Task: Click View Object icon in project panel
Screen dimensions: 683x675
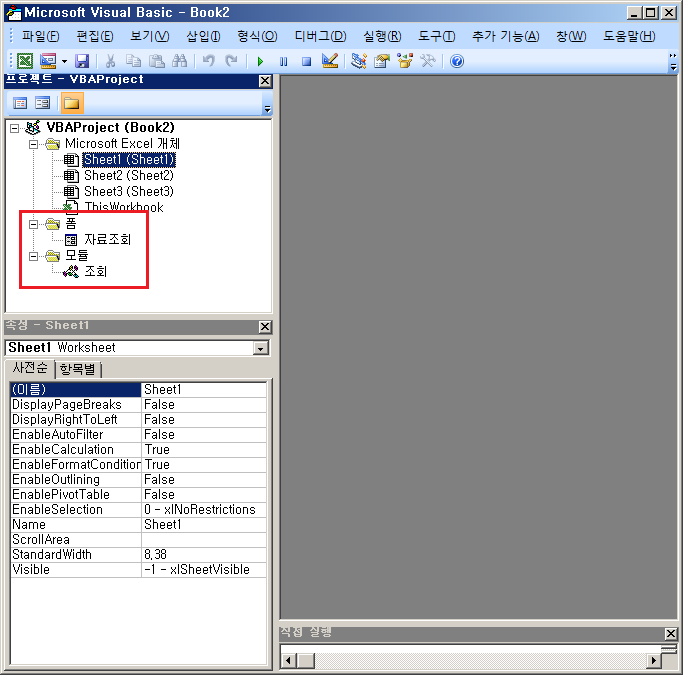Action: click(x=43, y=103)
